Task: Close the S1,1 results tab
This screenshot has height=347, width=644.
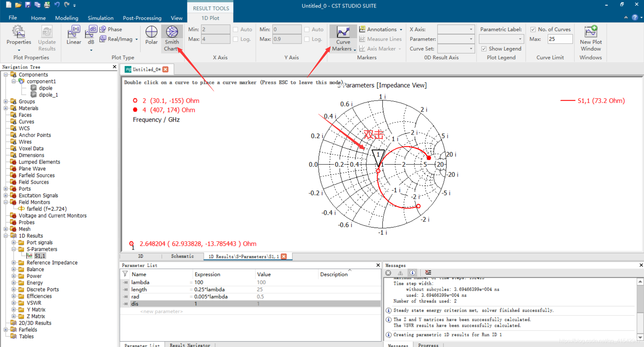Action: (284, 256)
